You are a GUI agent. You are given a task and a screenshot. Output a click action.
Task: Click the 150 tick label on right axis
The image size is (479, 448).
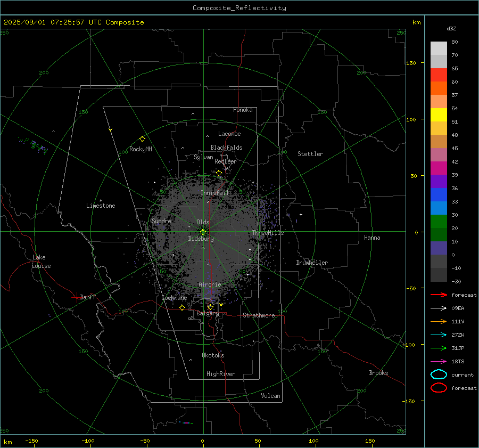[x=411, y=63]
